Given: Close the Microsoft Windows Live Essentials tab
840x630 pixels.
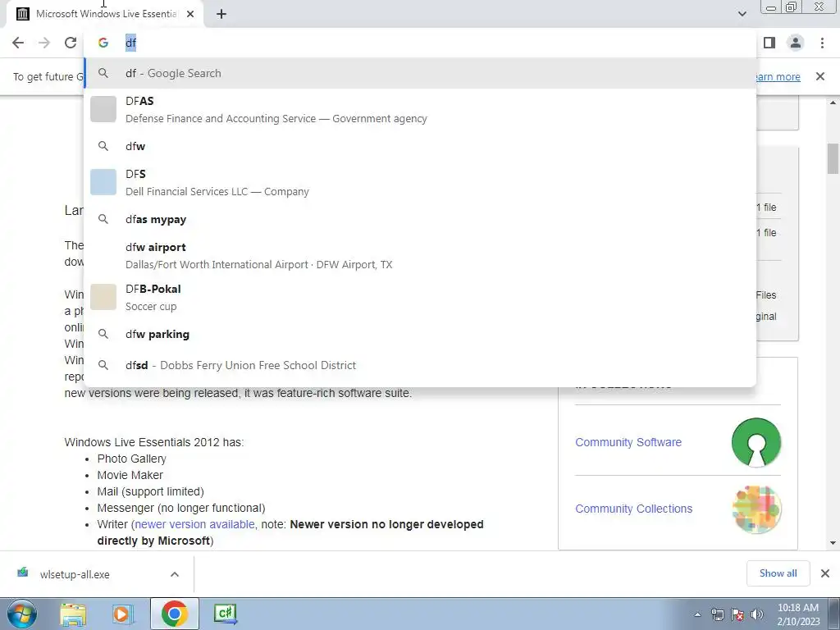Looking at the screenshot, I should [190, 14].
